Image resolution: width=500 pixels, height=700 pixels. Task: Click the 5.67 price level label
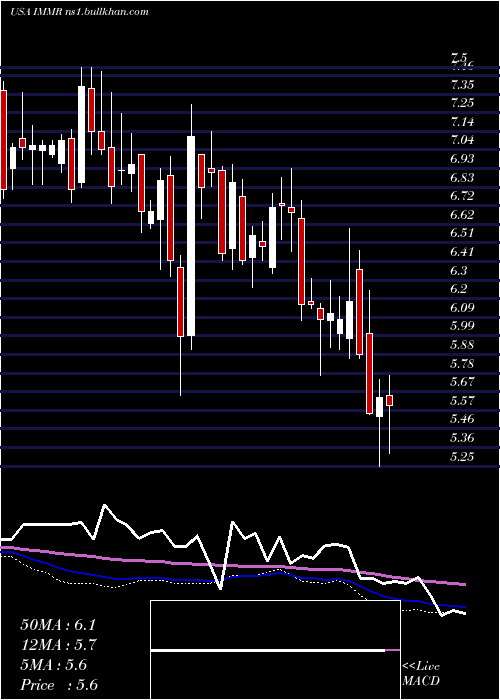pos(462,382)
